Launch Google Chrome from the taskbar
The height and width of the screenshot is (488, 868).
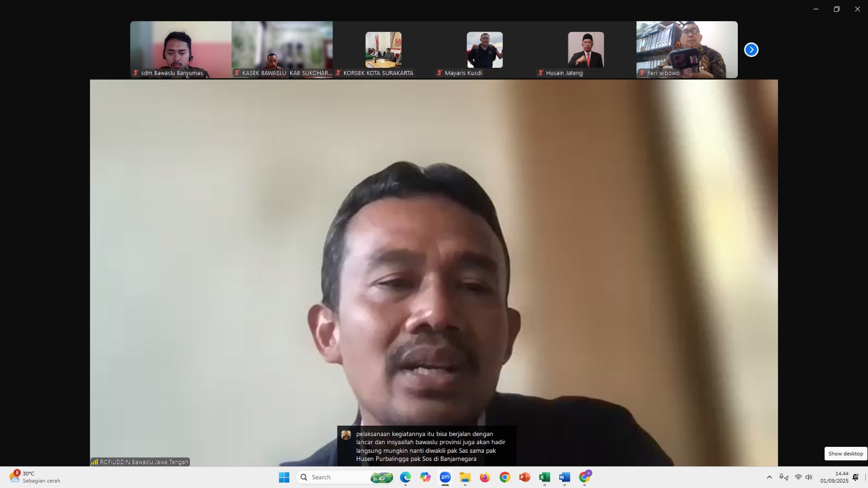pos(505,478)
